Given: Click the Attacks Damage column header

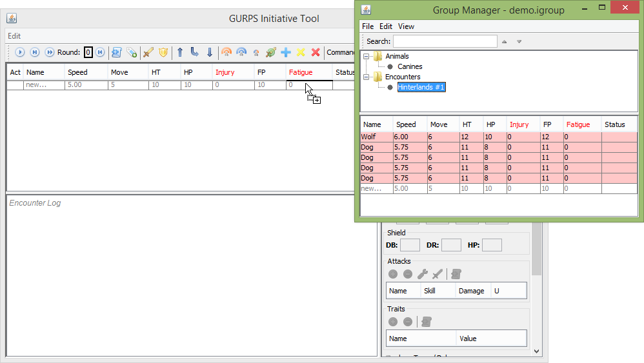Looking at the screenshot, I should [x=472, y=291].
